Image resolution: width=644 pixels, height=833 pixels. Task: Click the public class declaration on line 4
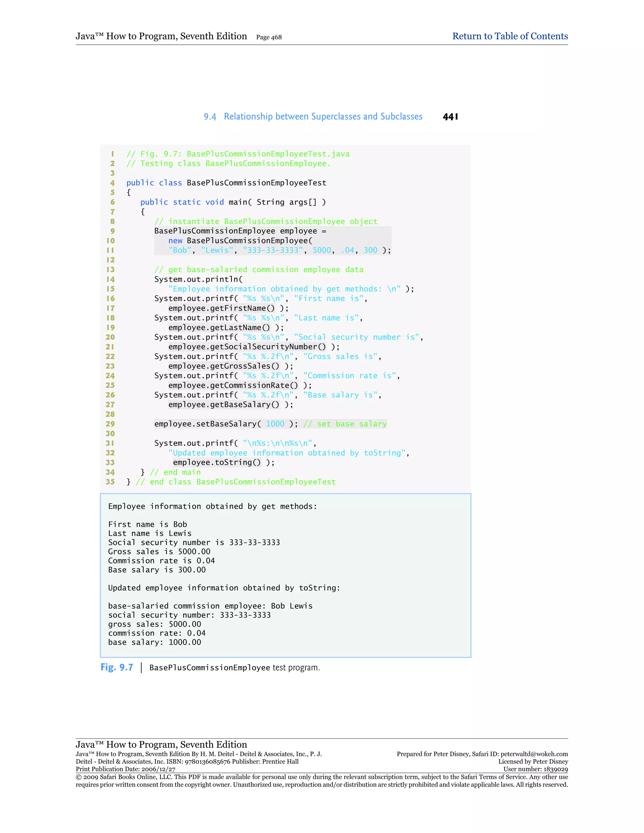tap(226, 183)
